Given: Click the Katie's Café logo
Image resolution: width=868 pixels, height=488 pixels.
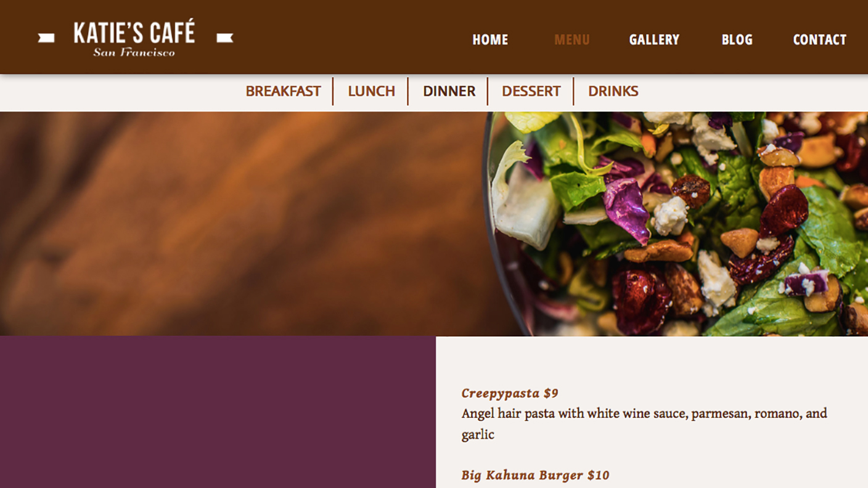Looking at the screenshot, I should (134, 38).
